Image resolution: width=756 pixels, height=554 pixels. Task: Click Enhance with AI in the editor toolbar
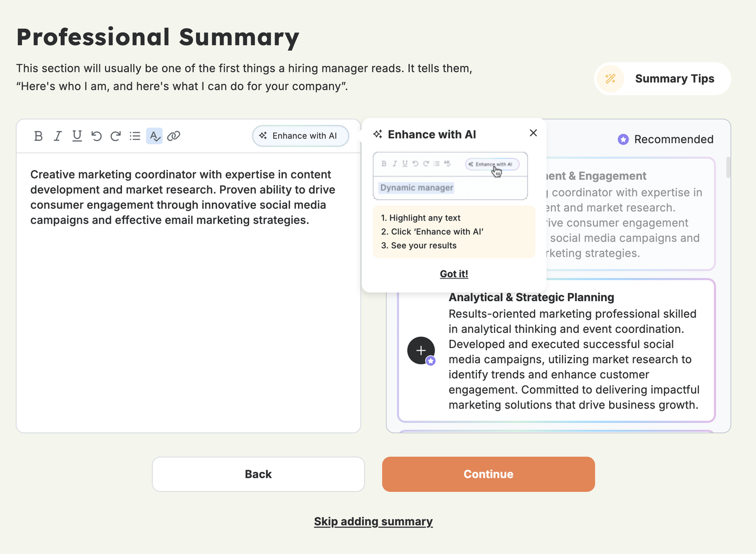(300, 136)
